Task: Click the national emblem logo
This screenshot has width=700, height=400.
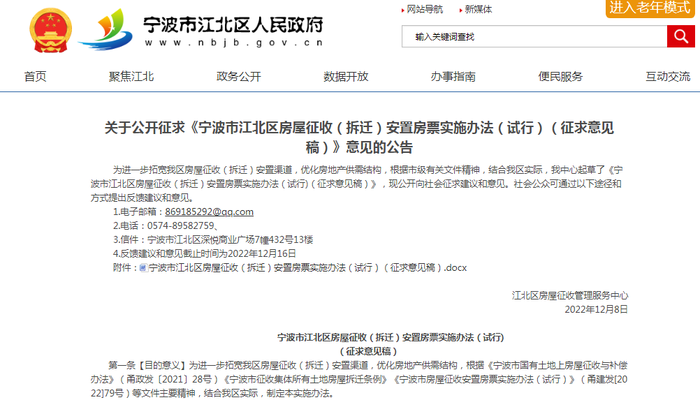Action: pyautogui.click(x=50, y=30)
